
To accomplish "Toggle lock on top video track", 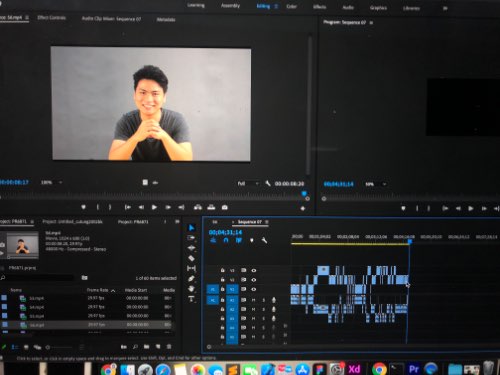I will coord(222,270).
